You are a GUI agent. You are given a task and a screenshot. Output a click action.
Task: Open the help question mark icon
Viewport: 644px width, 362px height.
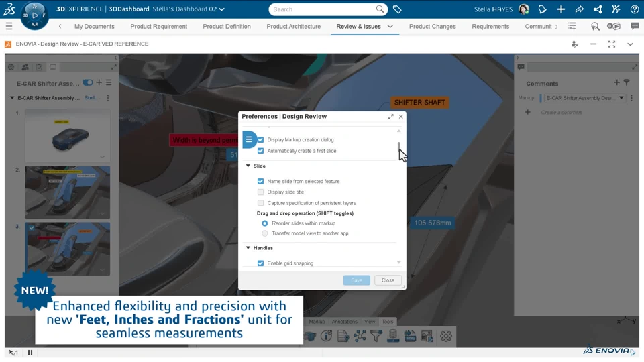coord(635,9)
